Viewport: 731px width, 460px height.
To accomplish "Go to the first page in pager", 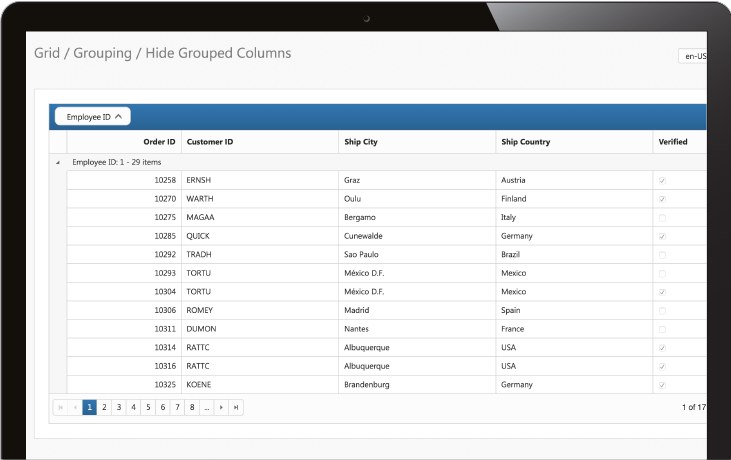I will coord(60,408).
